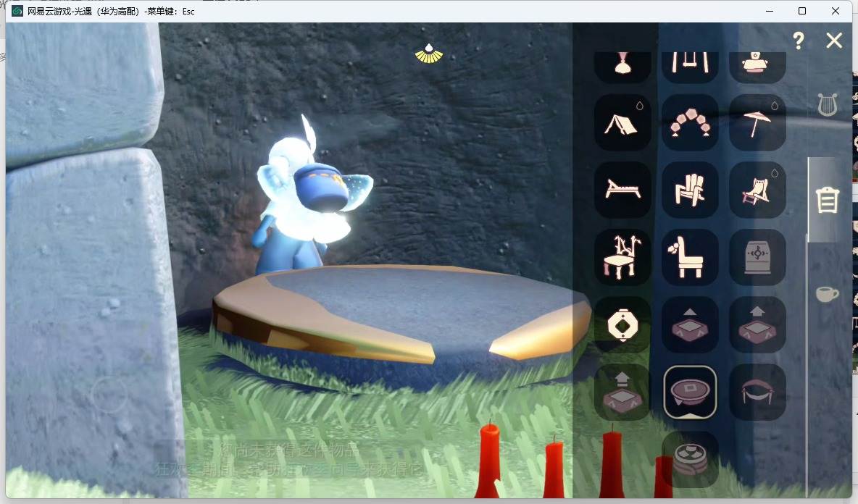Select the chair with flower prop
Image resolution: width=858 pixels, height=504 pixels.
pyautogui.click(x=690, y=258)
